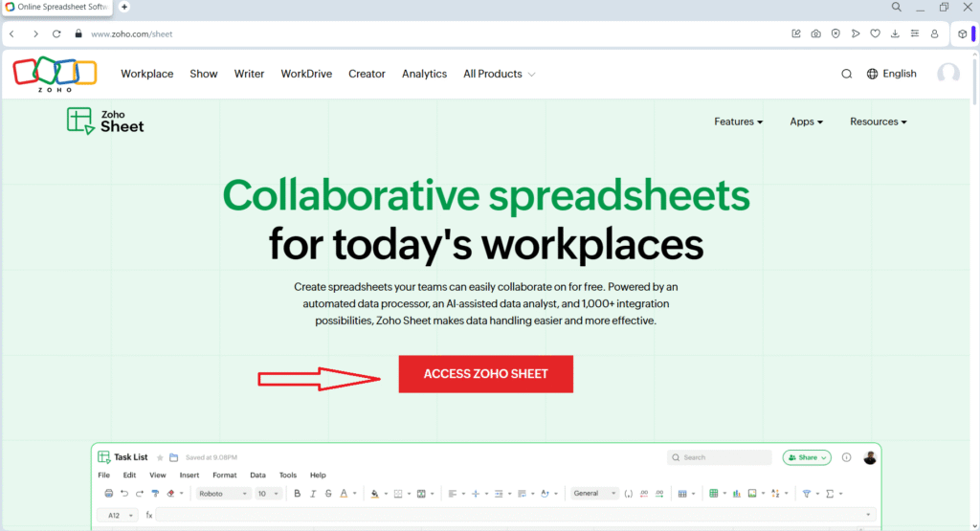Expand the Features menu
This screenshot has width=980, height=531.
point(738,122)
